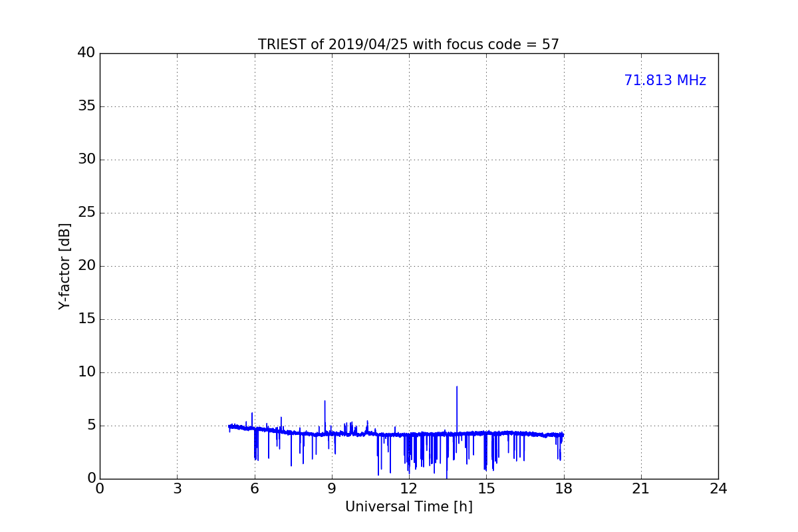Click the x-axis tick label '3'
This screenshot has width=798, height=532.
(177, 489)
